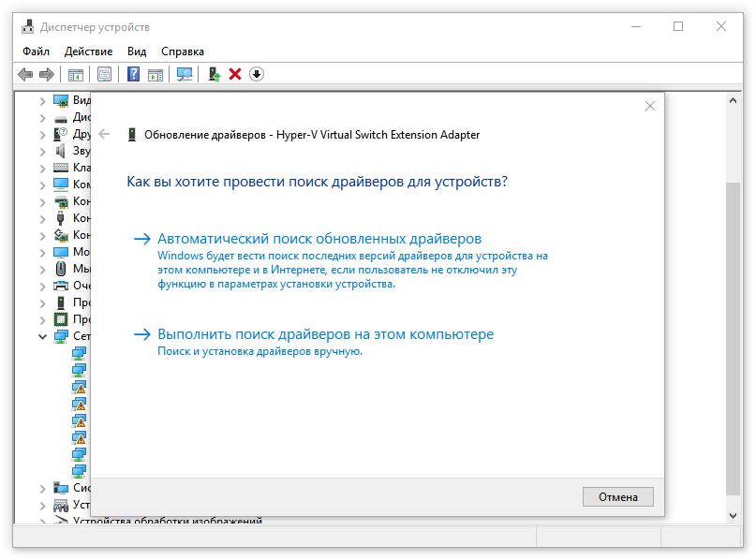756x560 pixels.
Task: Collapse the "Сет" network adapters node
Action: [42, 336]
